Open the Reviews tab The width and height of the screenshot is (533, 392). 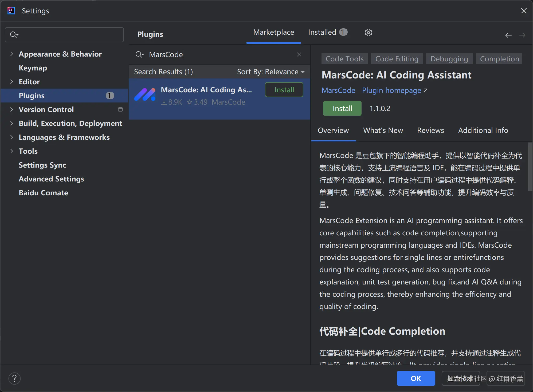(430, 130)
